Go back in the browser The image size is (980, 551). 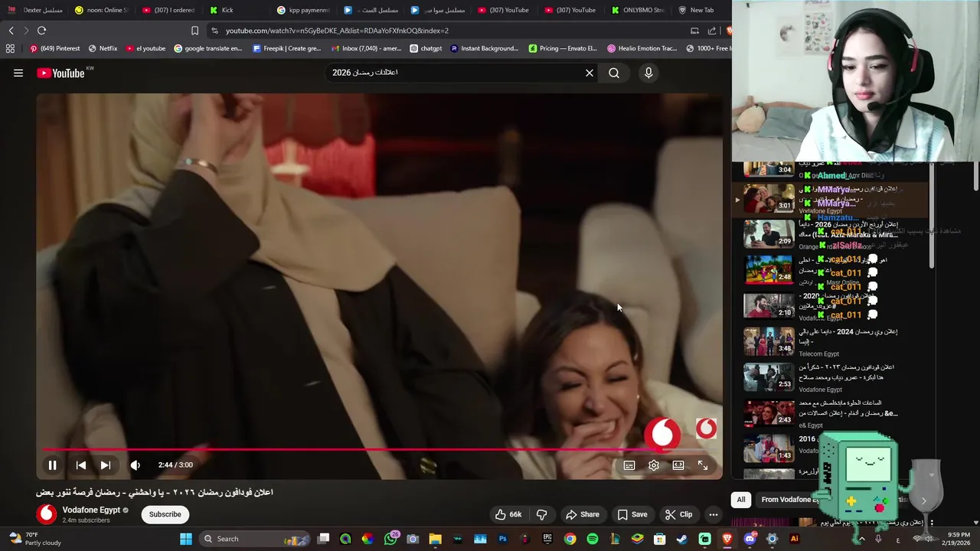[11, 31]
